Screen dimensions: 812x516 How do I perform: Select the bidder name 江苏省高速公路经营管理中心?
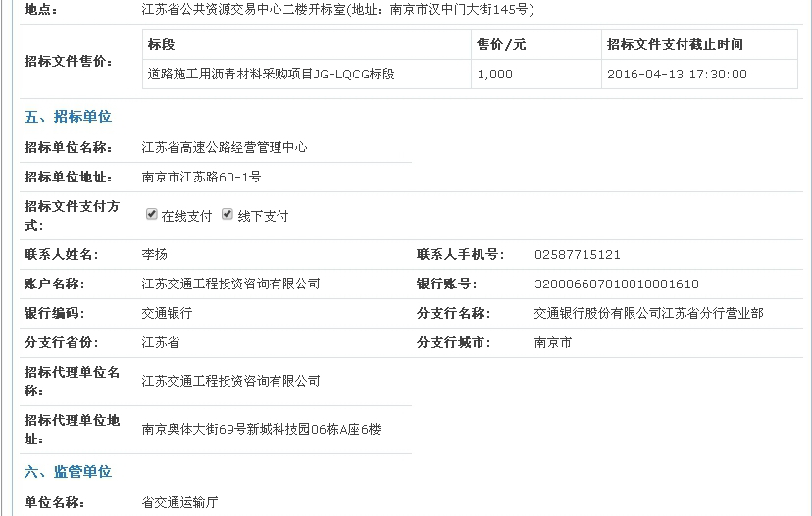[x=225, y=148]
